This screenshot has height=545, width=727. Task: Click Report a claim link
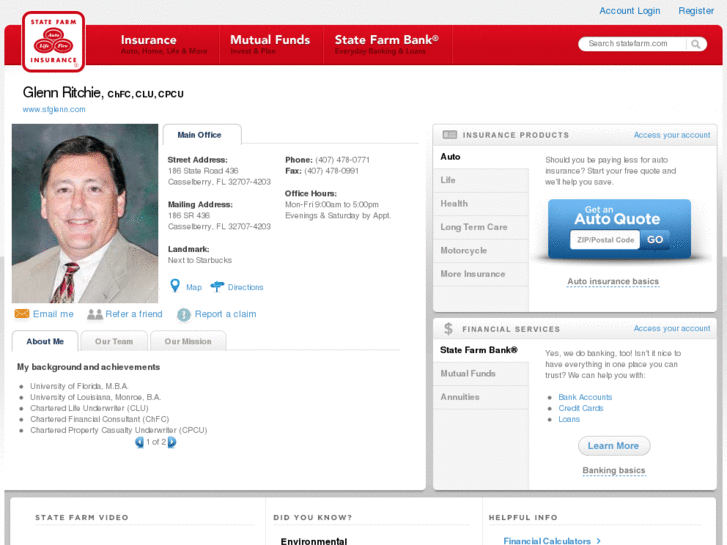pyautogui.click(x=225, y=314)
